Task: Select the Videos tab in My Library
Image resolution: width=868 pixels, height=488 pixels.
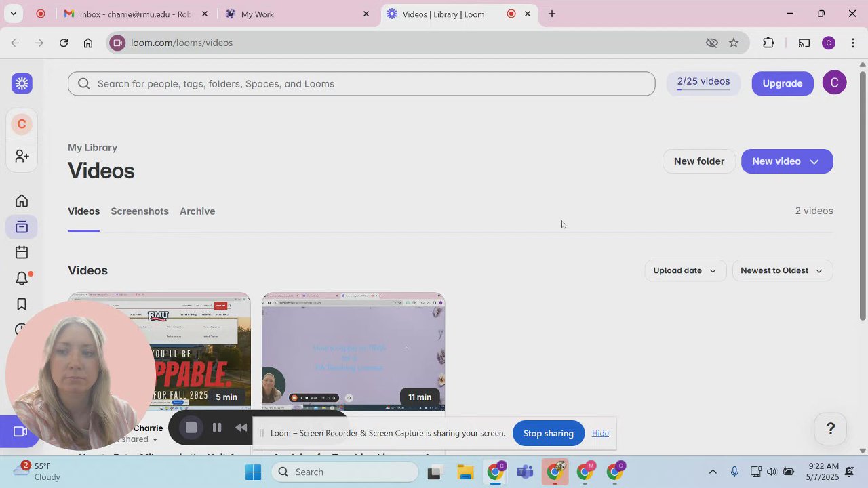Action: (x=83, y=211)
